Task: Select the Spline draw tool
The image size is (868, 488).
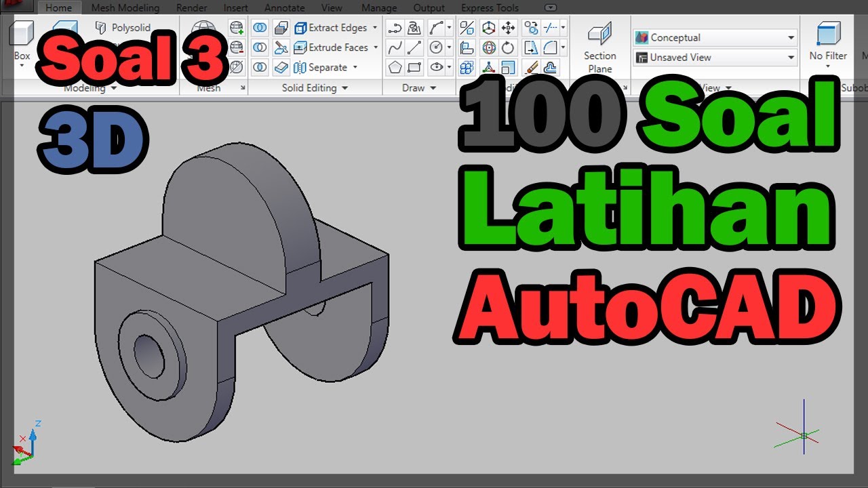Action: (x=395, y=47)
